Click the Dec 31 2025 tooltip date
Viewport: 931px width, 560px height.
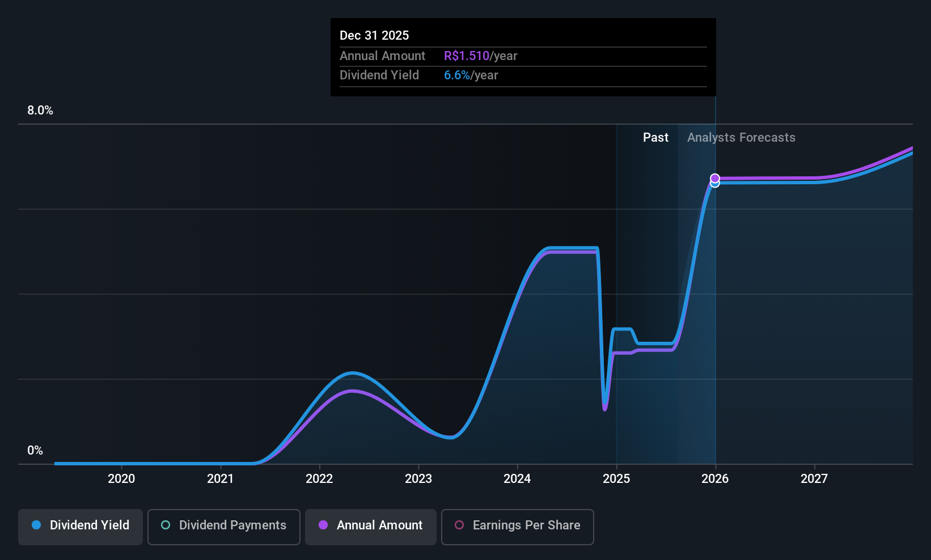tap(374, 36)
